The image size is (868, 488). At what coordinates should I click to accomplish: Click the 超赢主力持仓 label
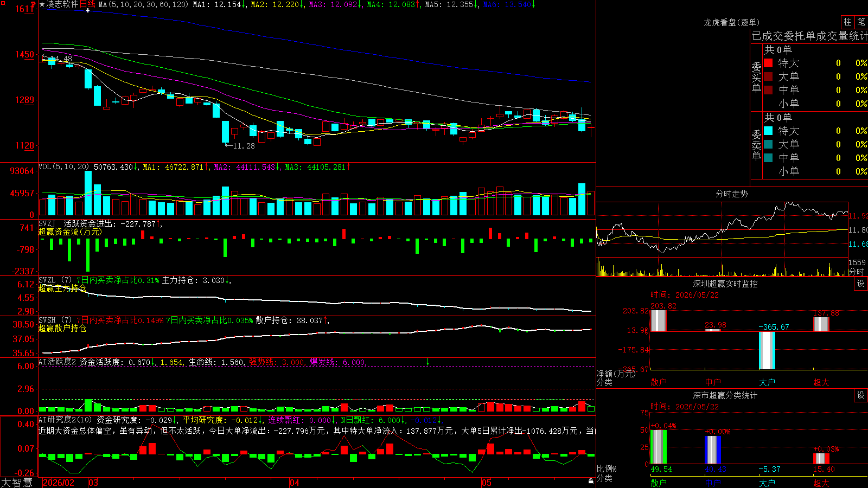(x=62, y=288)
